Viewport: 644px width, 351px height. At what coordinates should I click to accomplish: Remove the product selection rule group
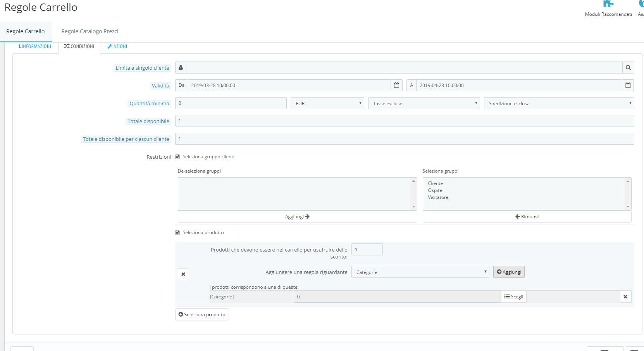183,274
